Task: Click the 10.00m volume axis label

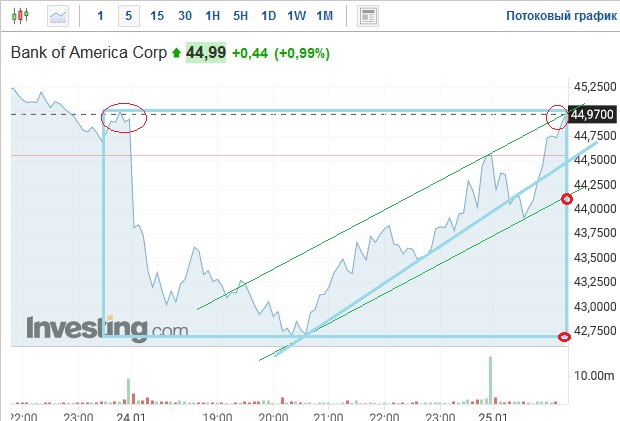Action: [x=594, y=376]
